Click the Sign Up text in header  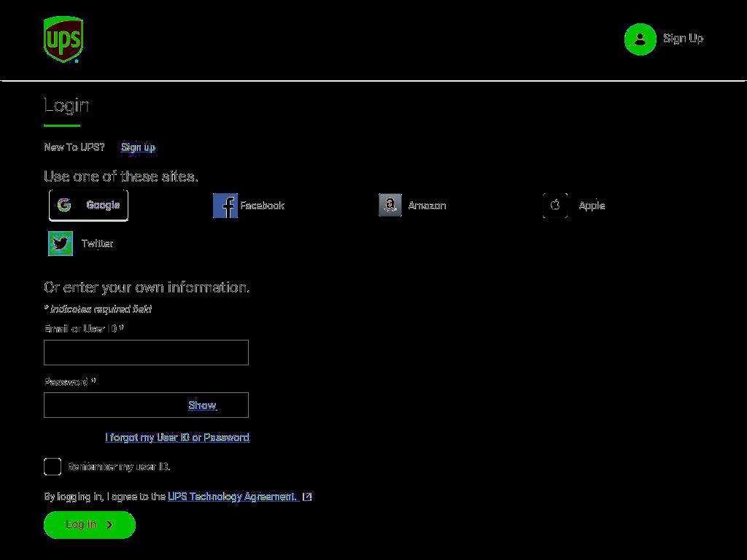click(x=683, y=38)
